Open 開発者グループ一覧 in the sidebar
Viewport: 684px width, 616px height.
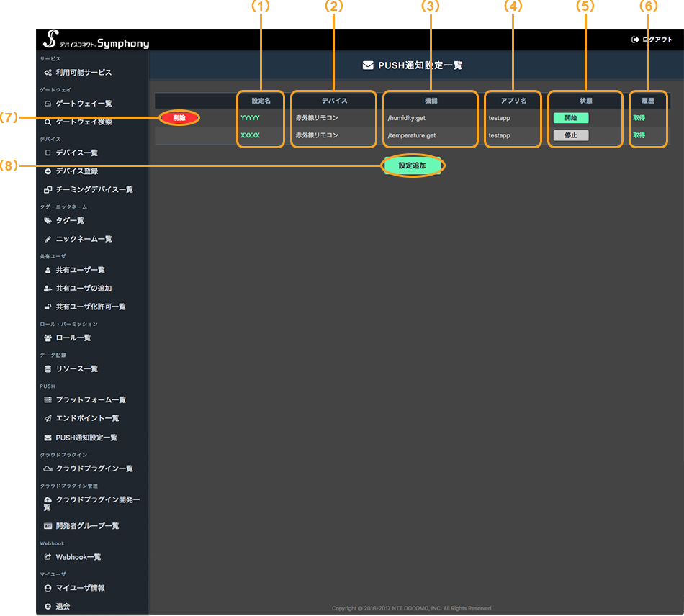pos(87,526)
